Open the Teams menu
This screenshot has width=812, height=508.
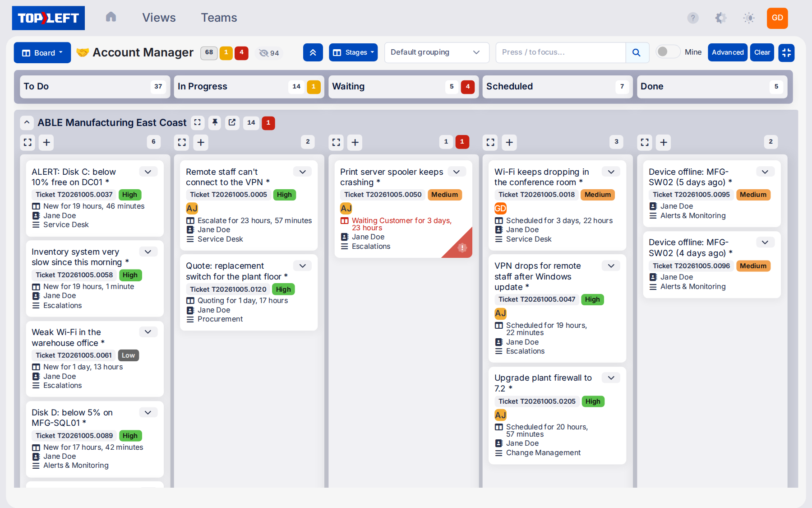click(x=219, y=18)
